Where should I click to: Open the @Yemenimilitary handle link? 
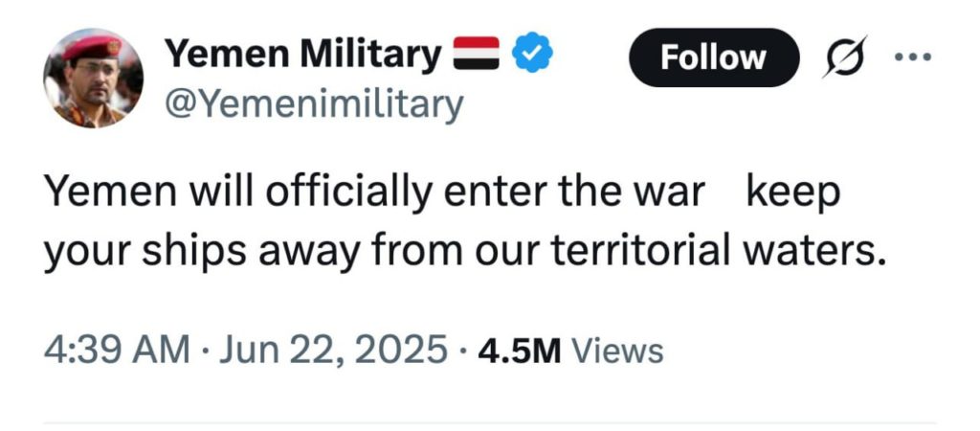click(315, 103)
